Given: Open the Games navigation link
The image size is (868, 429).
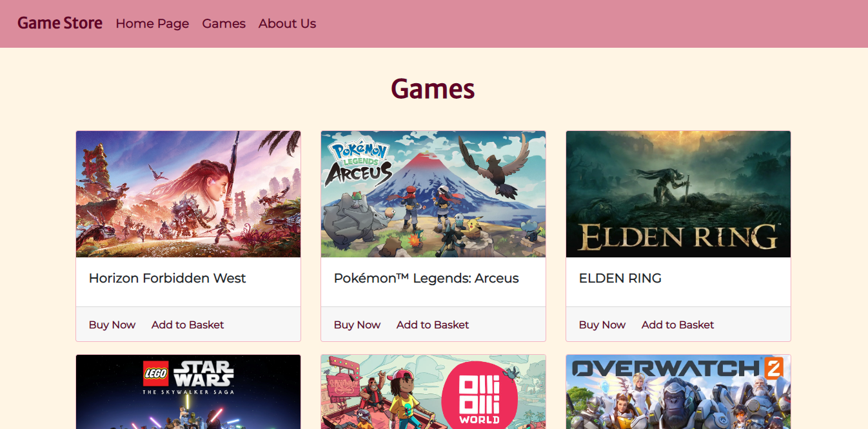Looking at the screenshot, I should click(224, 23).
